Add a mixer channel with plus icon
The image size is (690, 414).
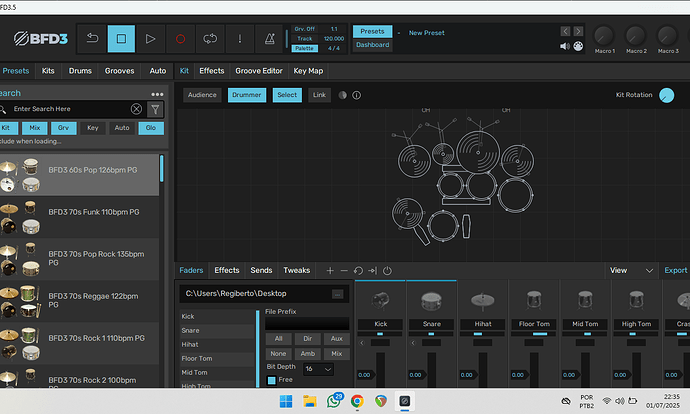tap(330, 271)
